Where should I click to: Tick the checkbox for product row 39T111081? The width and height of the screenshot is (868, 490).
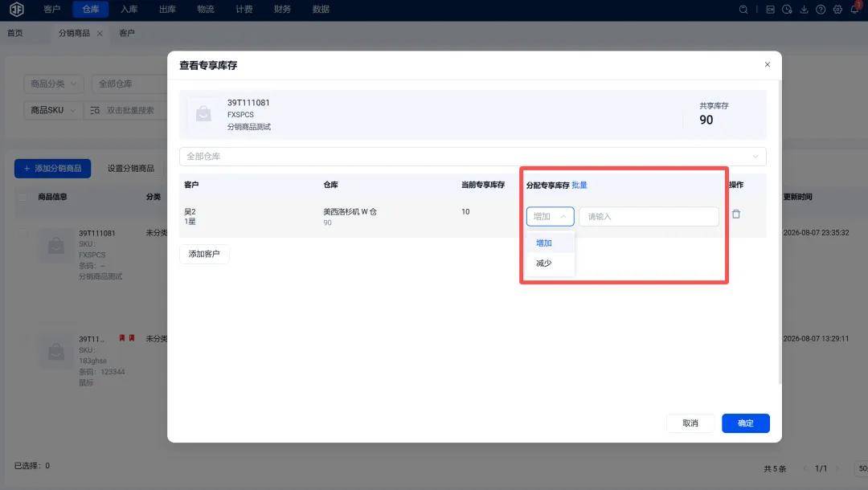click(23, 234)
